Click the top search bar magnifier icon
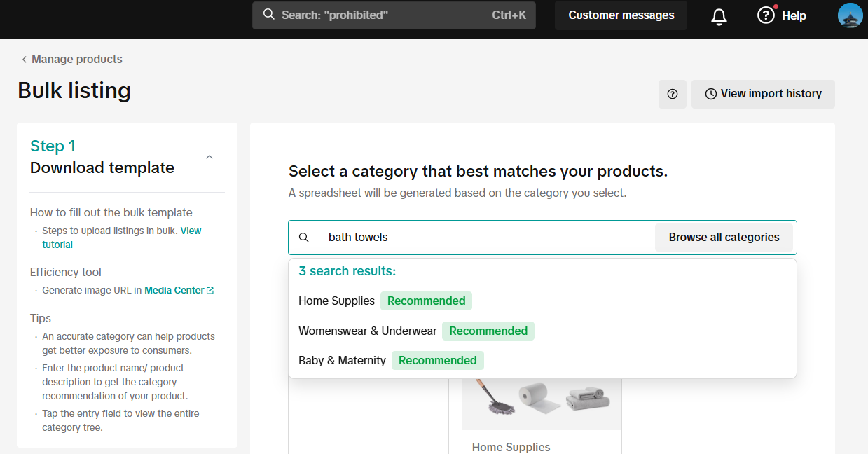Viewport: 868px width, 454px height. pyautogui.click(x=268, y=15)
